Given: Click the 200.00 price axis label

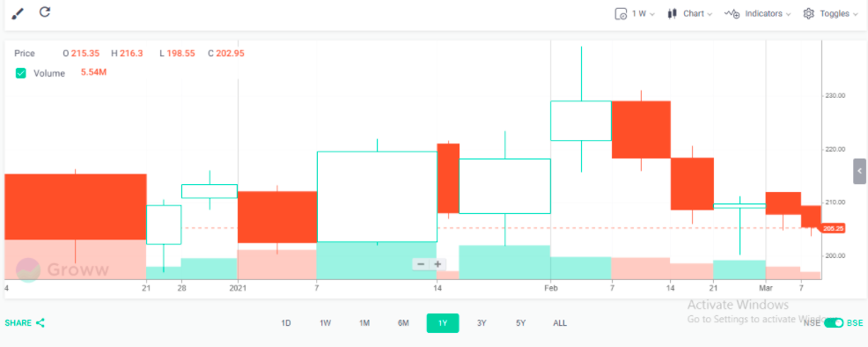Looking at the screenshot, I should 835,256.
